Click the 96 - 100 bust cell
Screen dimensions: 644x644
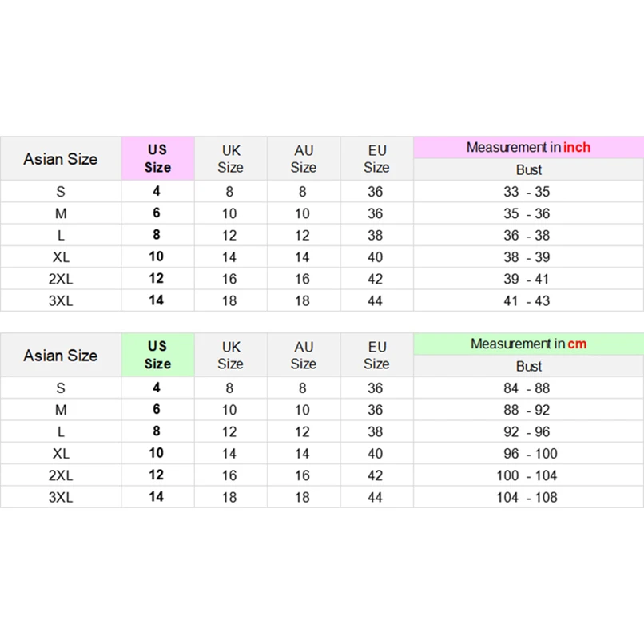coord(528,454)
